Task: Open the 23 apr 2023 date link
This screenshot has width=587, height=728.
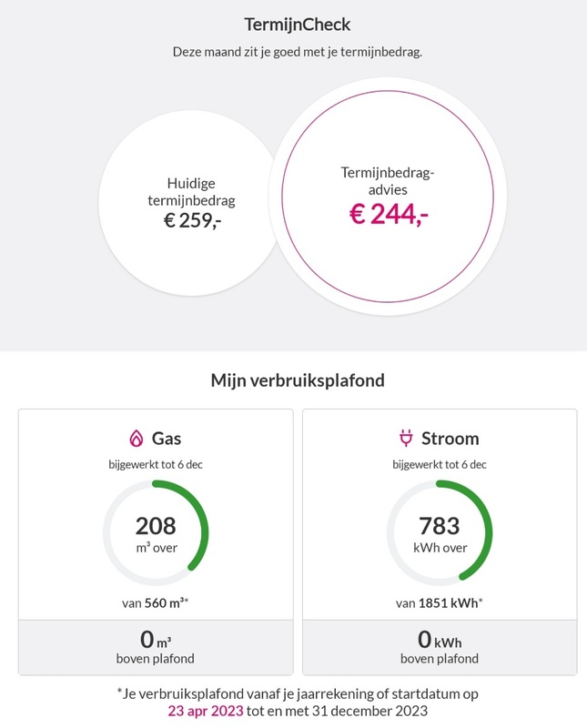Action: [206, 711]
